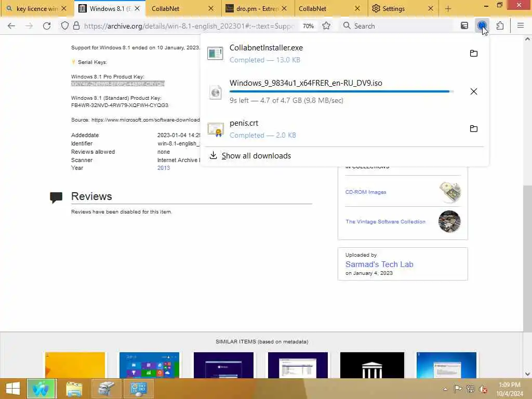Click the Reviews heading
Viewport: 532px width, 399px height.
91,196
